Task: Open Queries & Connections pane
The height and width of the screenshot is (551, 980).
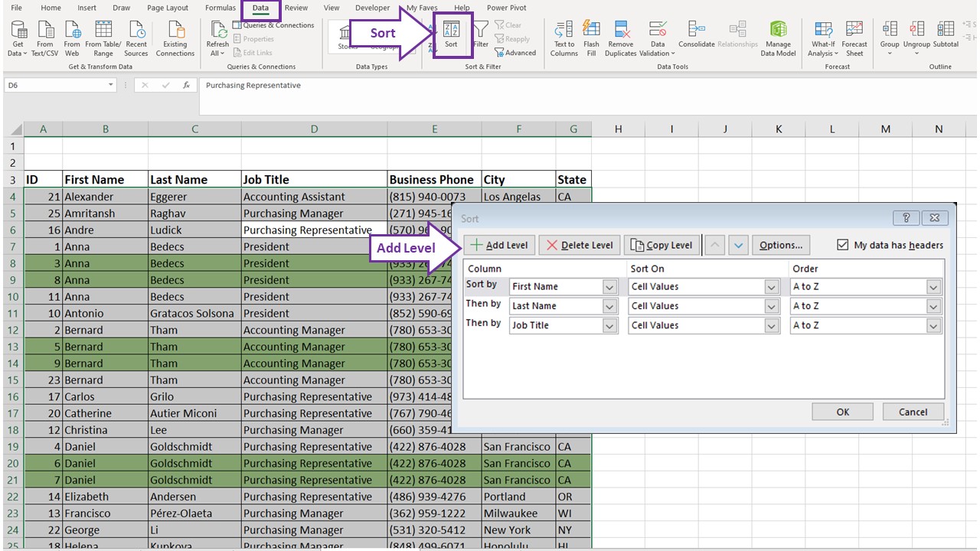Action: pyautogui.click(x=273, y=25)
